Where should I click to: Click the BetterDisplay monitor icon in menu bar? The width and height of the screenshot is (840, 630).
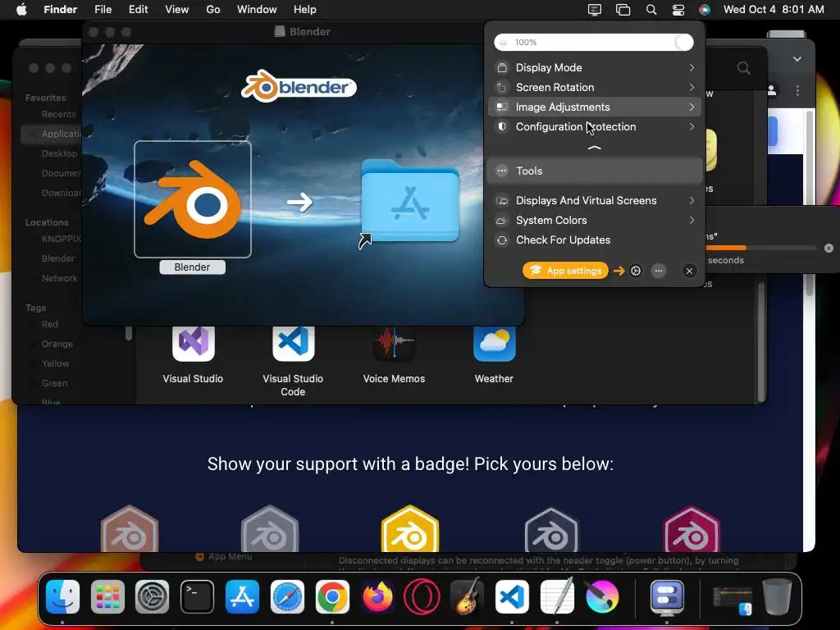595,10
